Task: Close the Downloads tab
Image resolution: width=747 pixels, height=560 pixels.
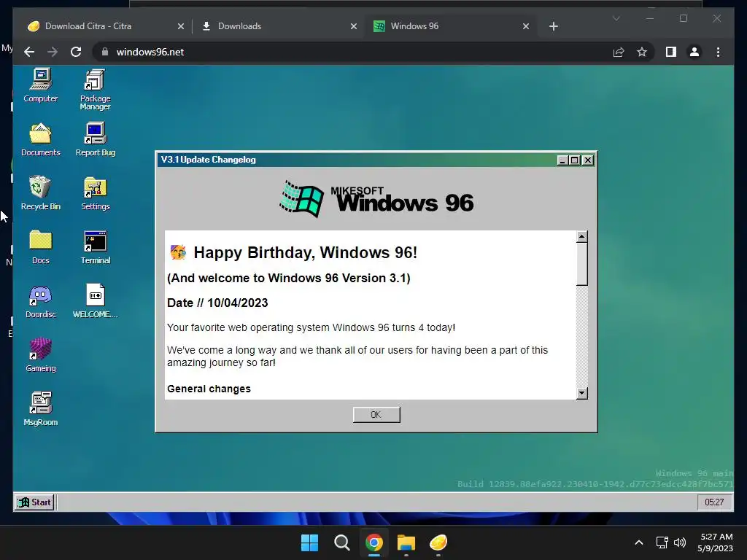Action: click(354, 26)
